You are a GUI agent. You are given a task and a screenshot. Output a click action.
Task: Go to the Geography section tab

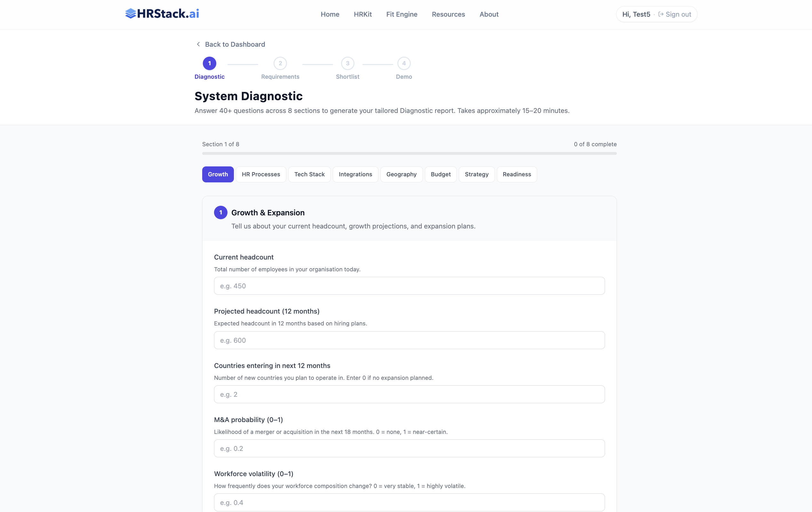click(x=401, y=174)
